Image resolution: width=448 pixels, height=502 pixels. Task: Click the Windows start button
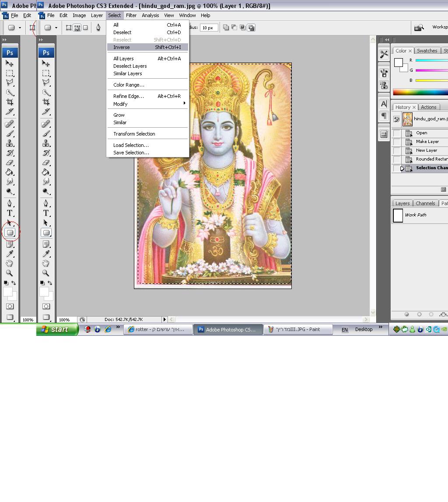(57, 330)
